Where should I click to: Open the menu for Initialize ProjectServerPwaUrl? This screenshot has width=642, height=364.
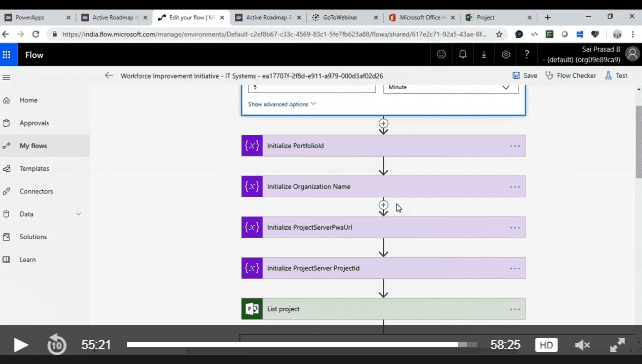[515, 228]
